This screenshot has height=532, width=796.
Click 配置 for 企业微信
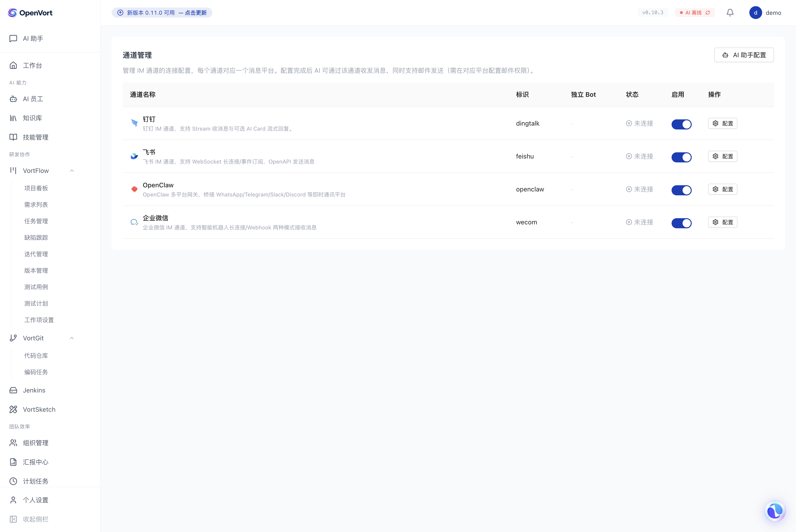723,222
